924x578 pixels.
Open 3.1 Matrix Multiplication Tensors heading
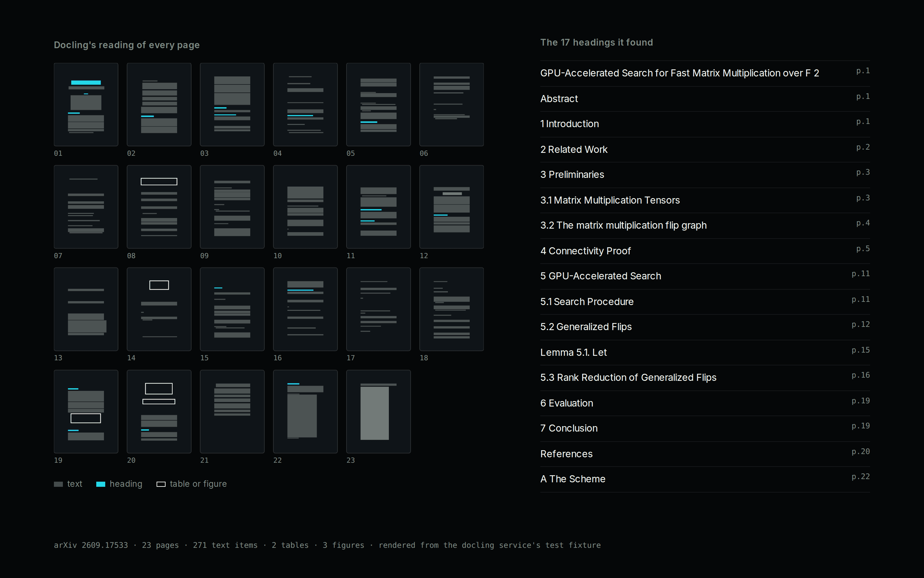pos(705,200)
